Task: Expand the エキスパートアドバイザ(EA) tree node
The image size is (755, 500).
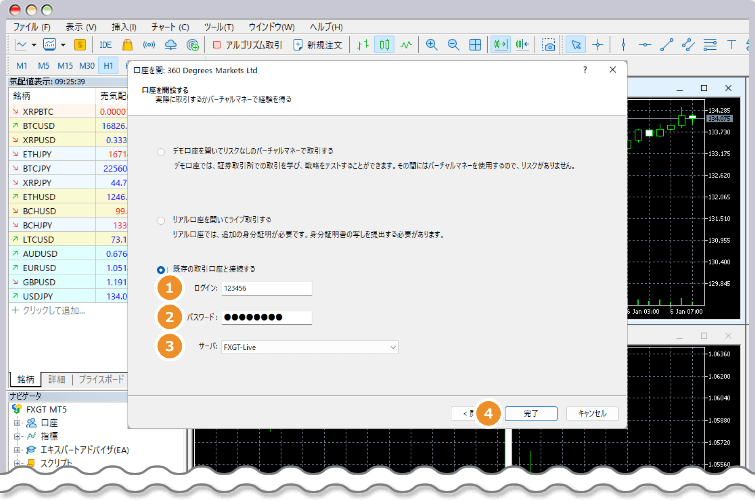Action: pos(17,450)
